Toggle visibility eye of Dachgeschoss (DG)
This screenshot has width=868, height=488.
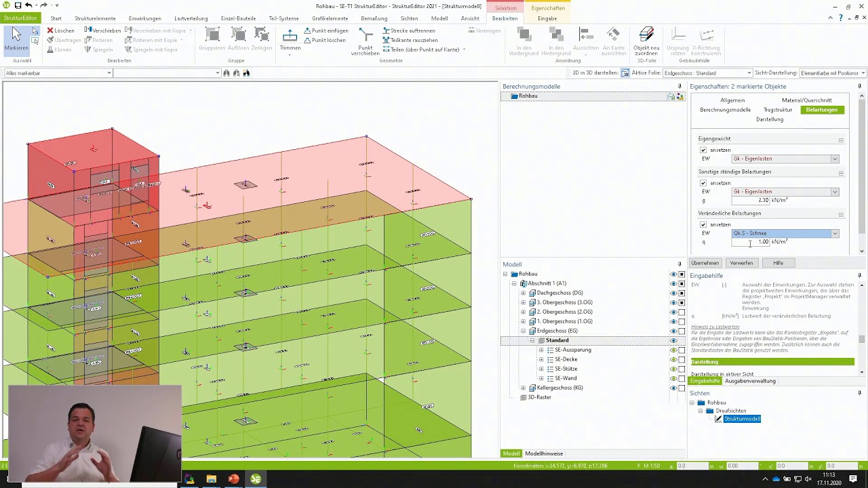[x=673, y=293]
